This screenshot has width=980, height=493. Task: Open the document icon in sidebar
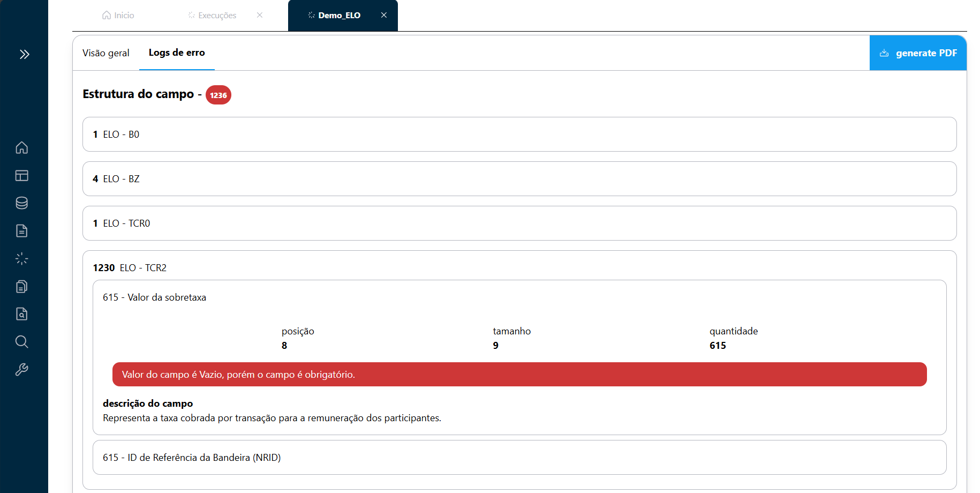click(x=22, y=231)
